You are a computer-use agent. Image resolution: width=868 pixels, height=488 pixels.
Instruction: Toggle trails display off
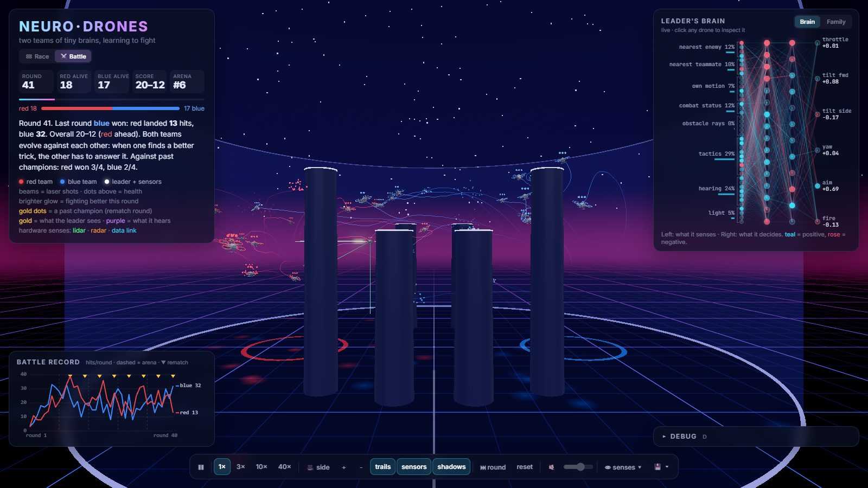click(x=383, y=467)
